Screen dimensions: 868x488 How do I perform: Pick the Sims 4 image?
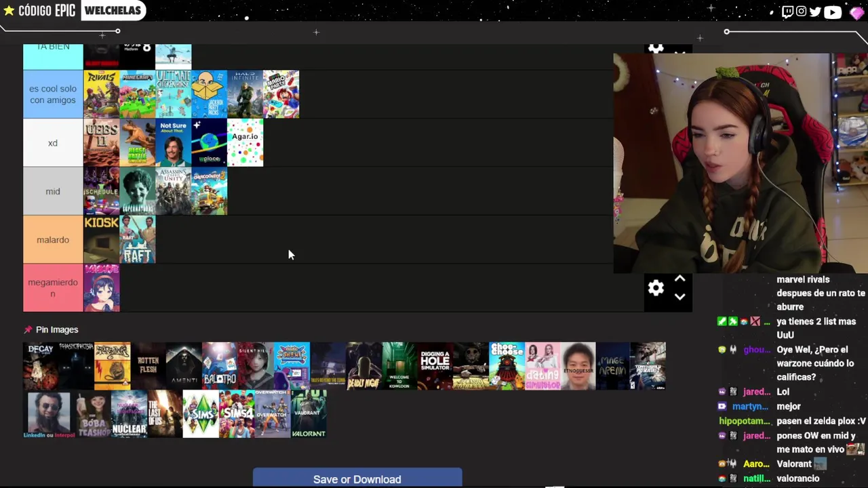237,414
